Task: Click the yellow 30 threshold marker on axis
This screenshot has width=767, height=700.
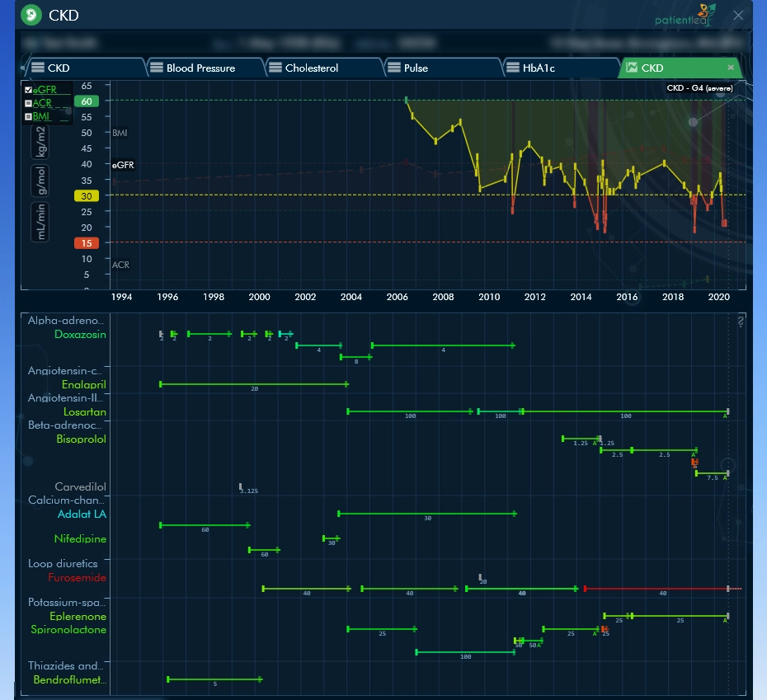Action: (x=87, y=196)
